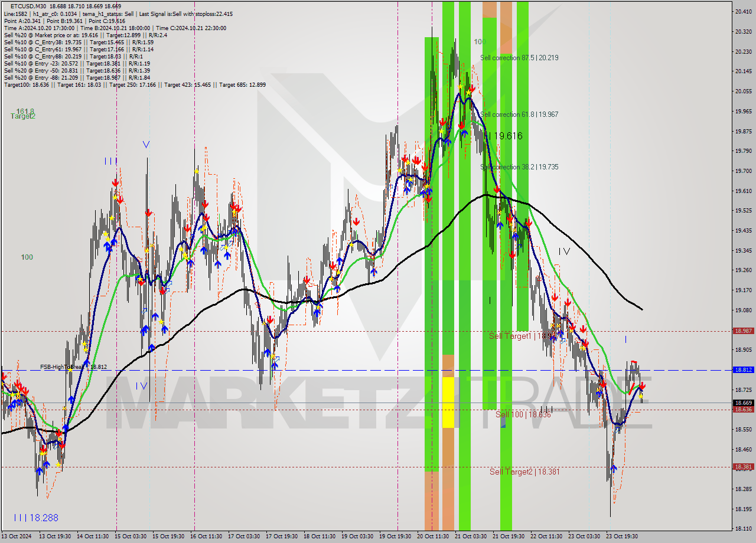Click the '14 Oct 11:30' time axis label
This screenshot has width=756, height=543.
point(93,537)
